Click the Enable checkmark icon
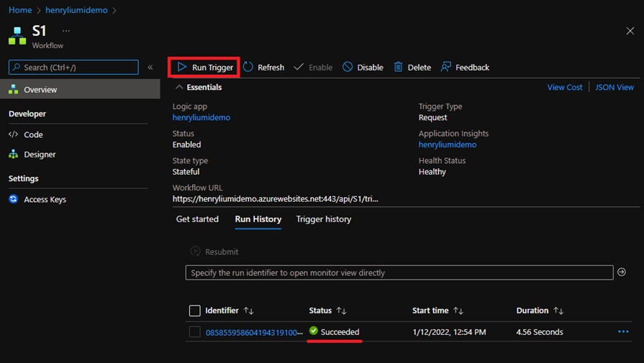 click(x=299, y=66)
